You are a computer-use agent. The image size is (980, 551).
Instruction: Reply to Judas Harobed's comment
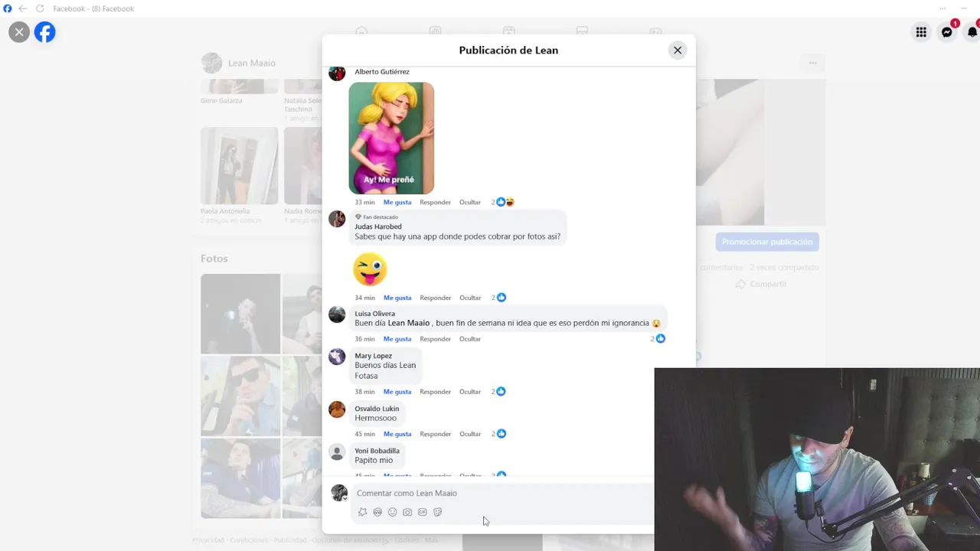[435, 298]
